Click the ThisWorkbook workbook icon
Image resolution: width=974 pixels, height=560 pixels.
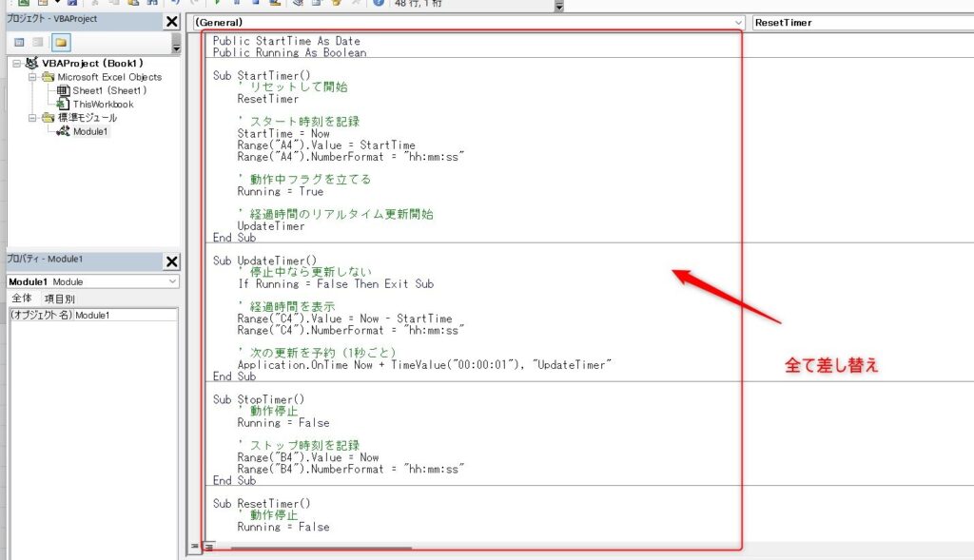pyautogui.click(x=64, y=104)
